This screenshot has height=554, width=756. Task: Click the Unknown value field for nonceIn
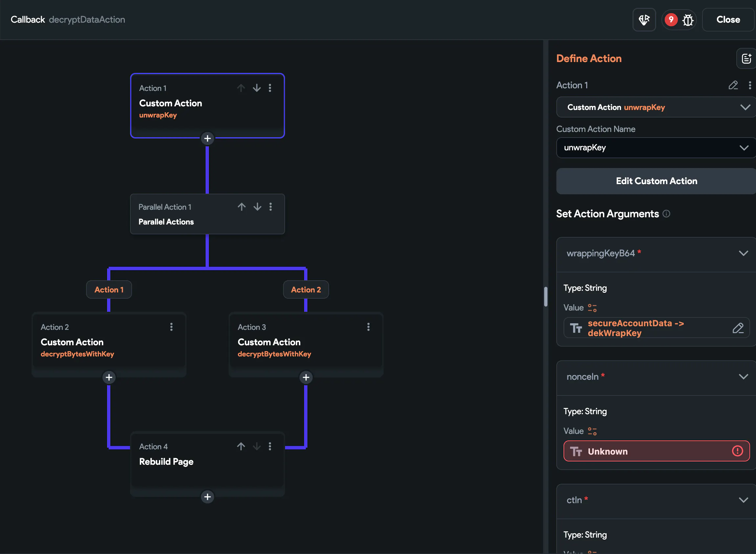(656, 451)
